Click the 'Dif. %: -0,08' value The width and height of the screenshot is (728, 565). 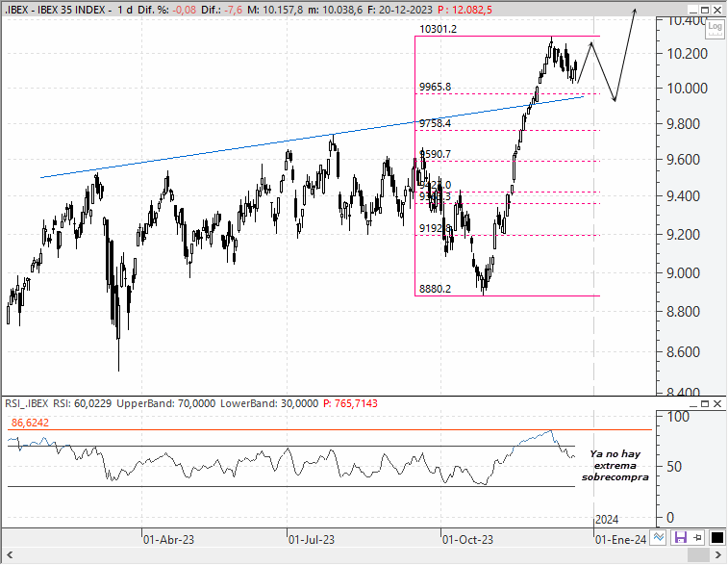pyautogui.click(x=166, y=10)
